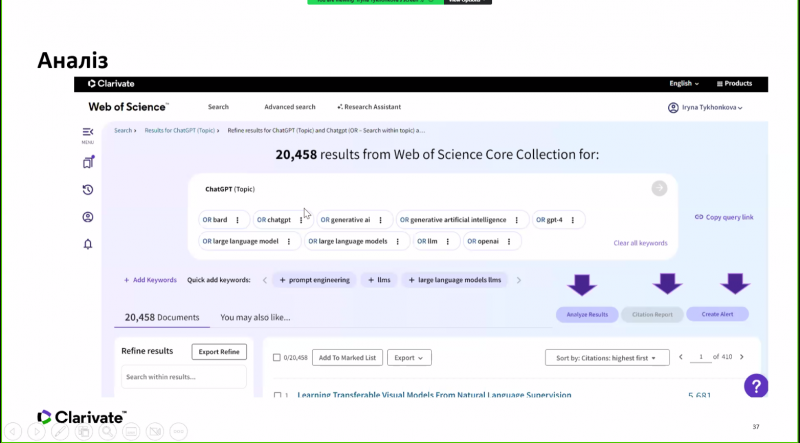Open Research Assistant in top navigation

369,107
